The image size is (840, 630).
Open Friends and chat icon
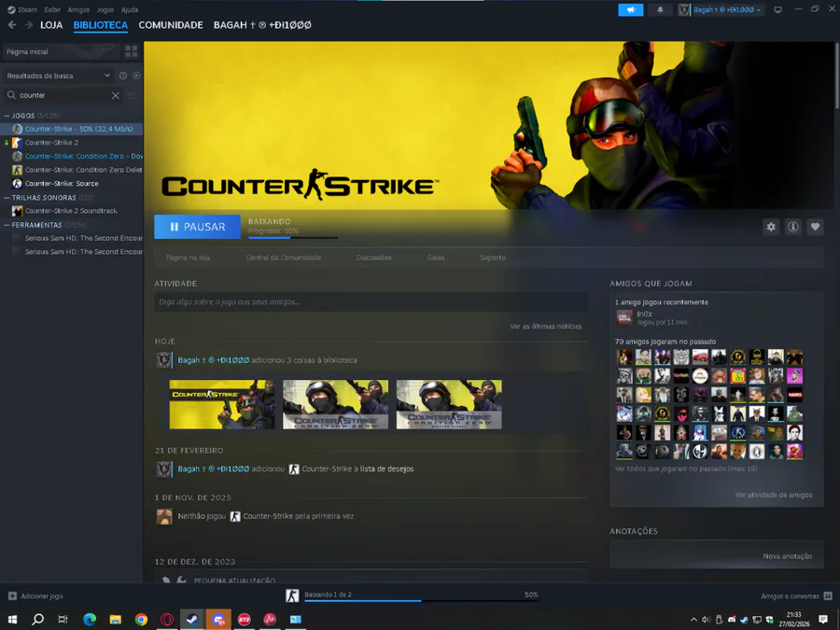coord(828,595)
